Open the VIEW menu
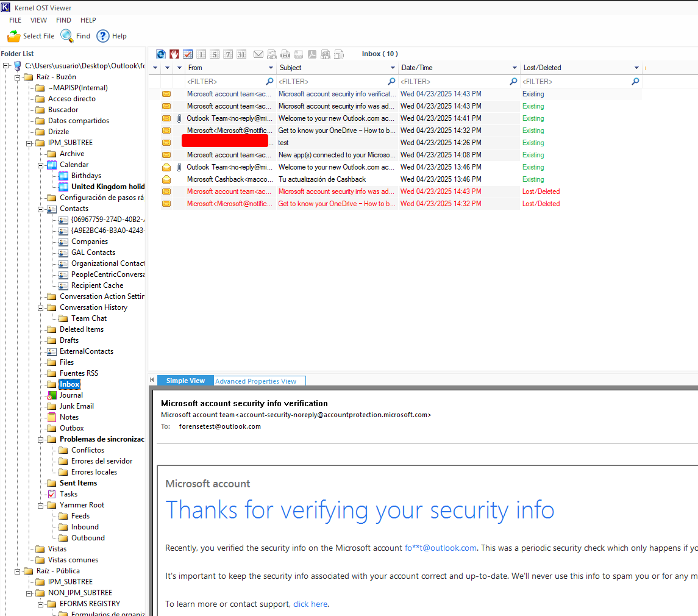 pyautogui.click(x=39, y=20)
